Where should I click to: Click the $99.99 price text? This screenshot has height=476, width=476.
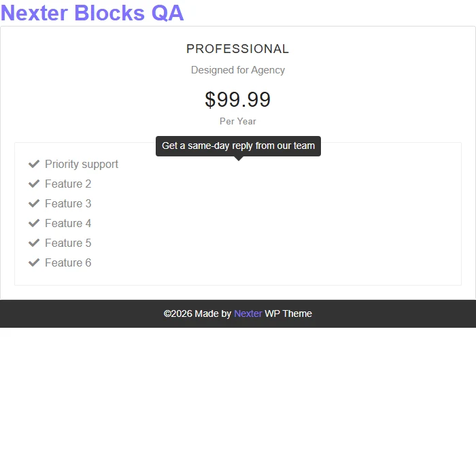coord(238,99)
